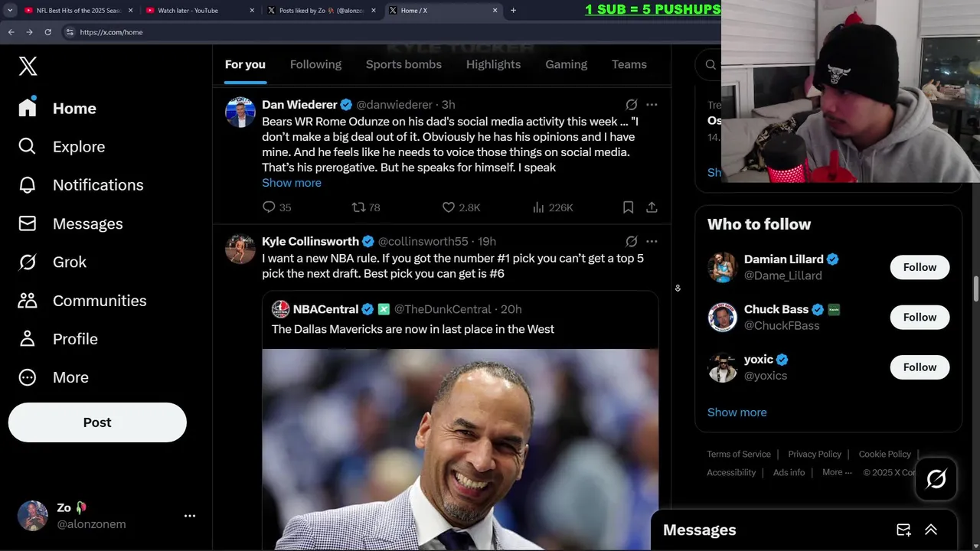Select the Sports bombs tab
Viewport: 980px width, 551px height.
click(x=403, y=64)
